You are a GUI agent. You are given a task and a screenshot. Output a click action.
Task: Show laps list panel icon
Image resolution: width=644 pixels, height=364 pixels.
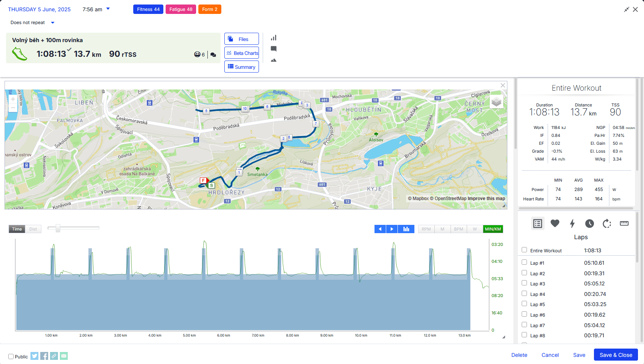coord(538,223)
